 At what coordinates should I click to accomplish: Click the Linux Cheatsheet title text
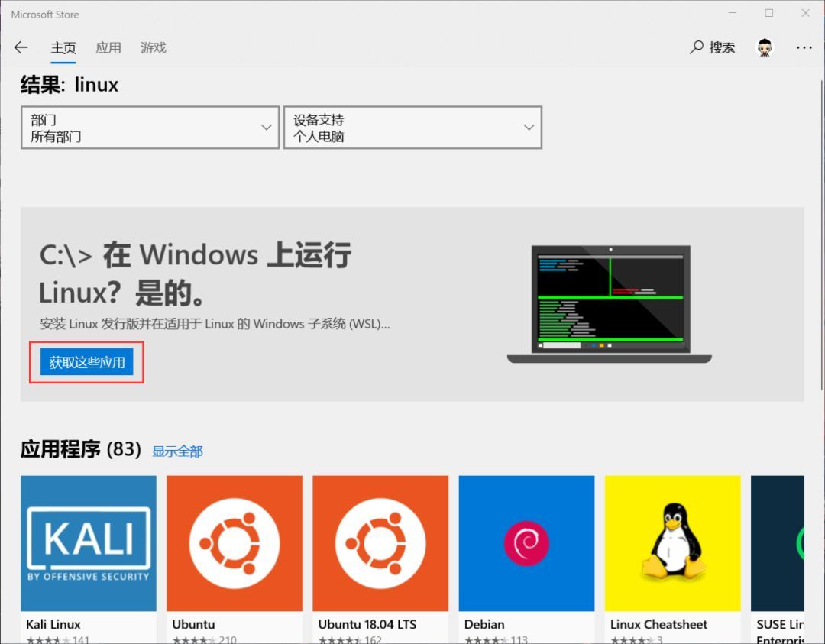658,625
